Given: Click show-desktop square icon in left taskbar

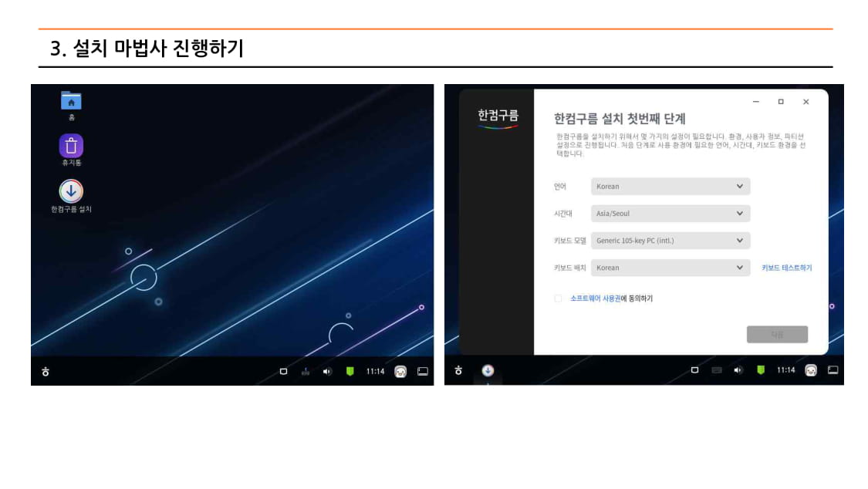Looking at the screenshot, I should [x=283, y=372].
